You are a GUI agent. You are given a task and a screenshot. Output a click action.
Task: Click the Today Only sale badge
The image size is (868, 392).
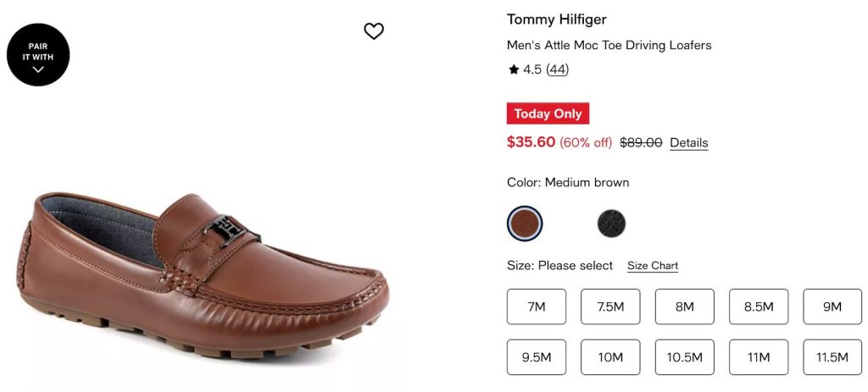(548, 114)
